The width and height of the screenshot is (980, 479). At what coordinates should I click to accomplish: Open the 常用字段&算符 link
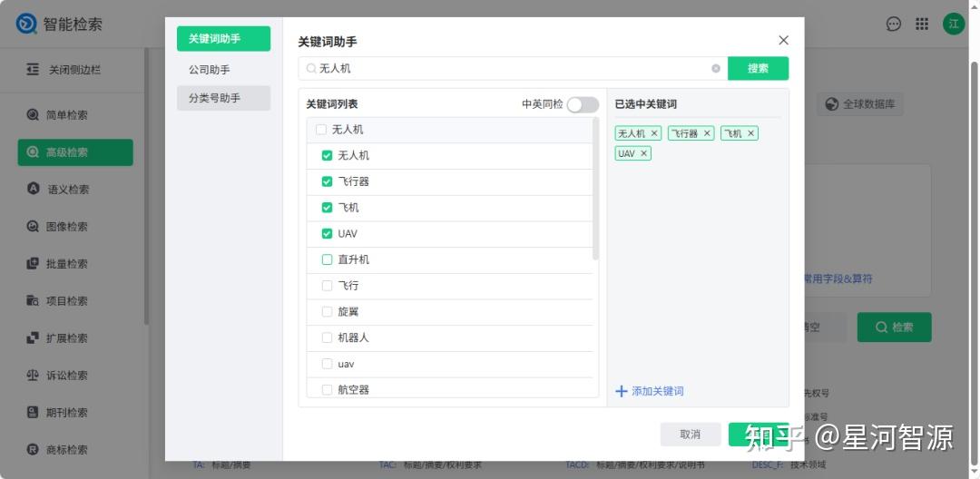point(838,279)
